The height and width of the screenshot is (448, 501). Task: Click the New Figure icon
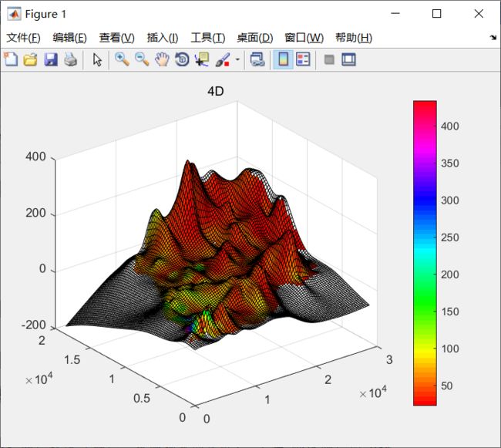(11, 59)
